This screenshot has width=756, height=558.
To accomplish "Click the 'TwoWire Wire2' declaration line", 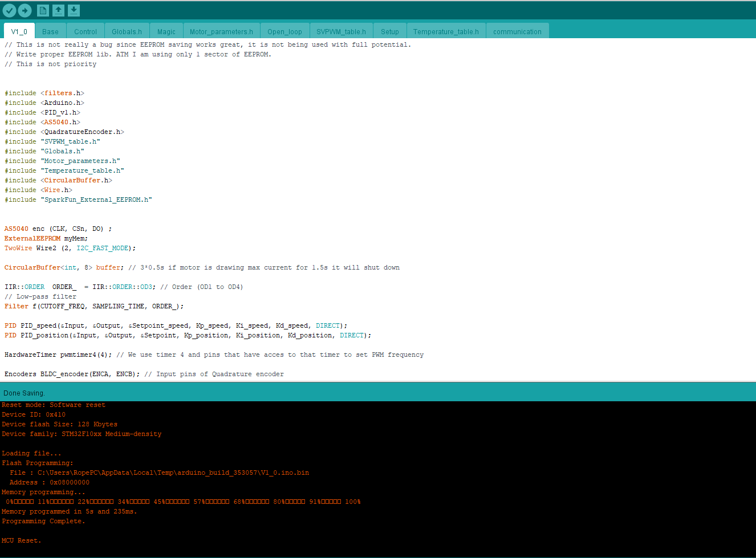I will (x=70, y=248).
